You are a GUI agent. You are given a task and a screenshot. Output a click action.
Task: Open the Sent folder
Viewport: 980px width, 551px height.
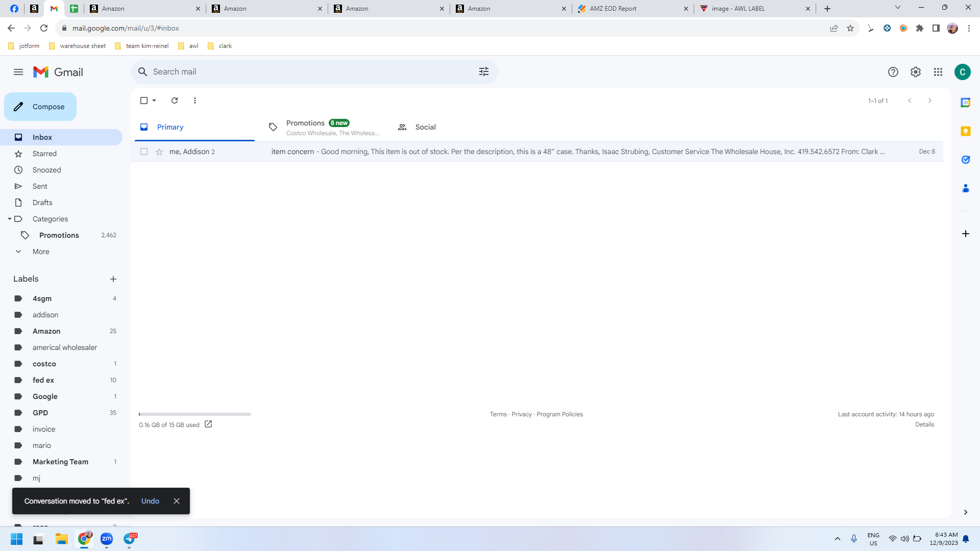click(x=61, y=186)
